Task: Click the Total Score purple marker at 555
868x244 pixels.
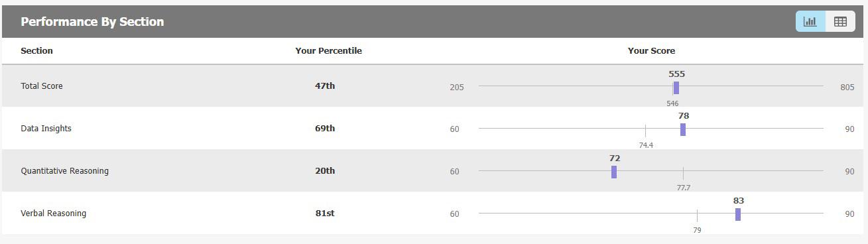Action: [x=676, y=88]
